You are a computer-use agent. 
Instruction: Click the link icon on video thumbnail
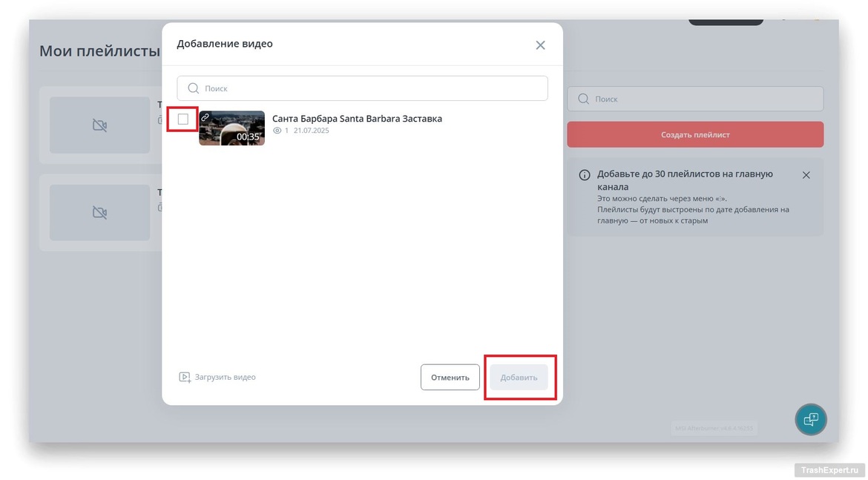(x=206, y=117)
